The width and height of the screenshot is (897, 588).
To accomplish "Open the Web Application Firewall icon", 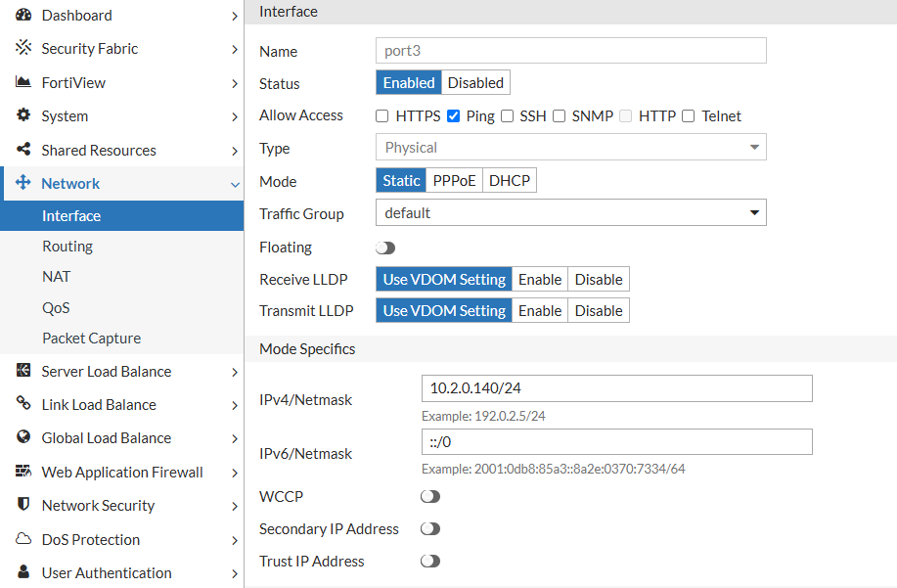I will [21, 472].
